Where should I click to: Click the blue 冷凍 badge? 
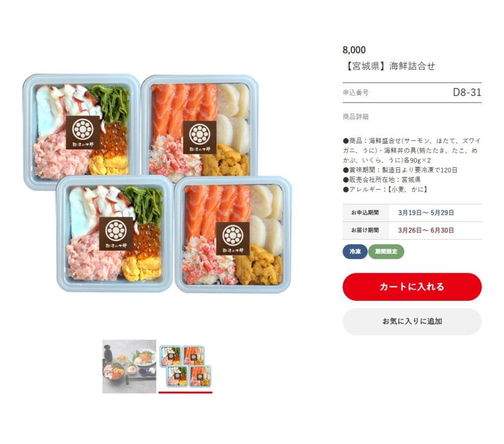coord(355,252)
